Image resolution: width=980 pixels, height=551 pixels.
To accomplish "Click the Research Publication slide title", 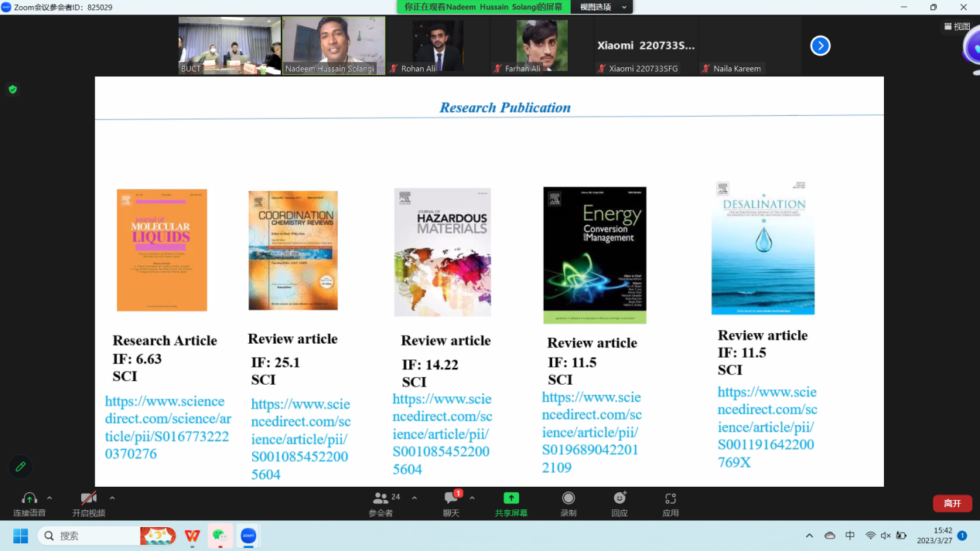I will [505, 107].
